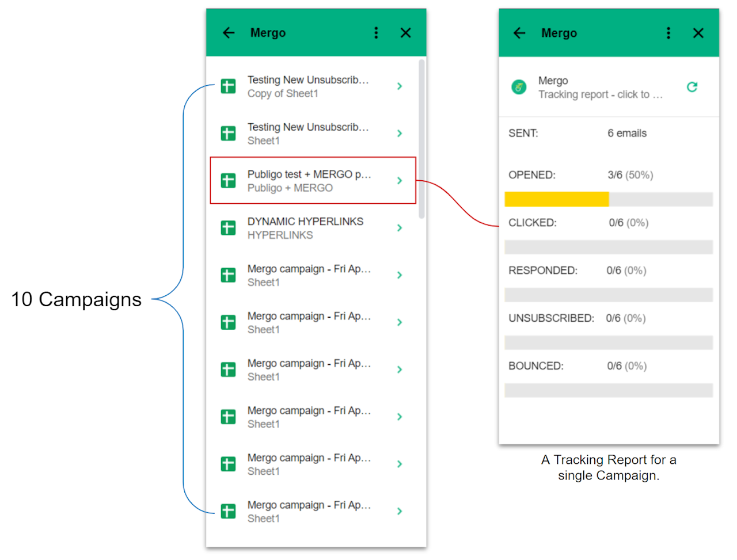Viewport: 737px width, 560px height.
Task: Expand the Copy of Sheet1 campaign chevron
Action: 400,86
